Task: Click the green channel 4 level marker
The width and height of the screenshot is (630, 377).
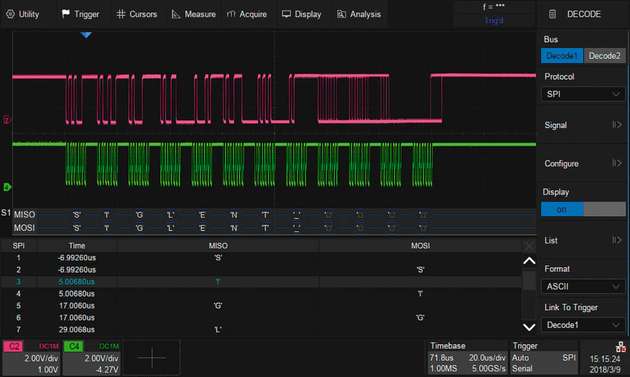Action: coord(7,187)
